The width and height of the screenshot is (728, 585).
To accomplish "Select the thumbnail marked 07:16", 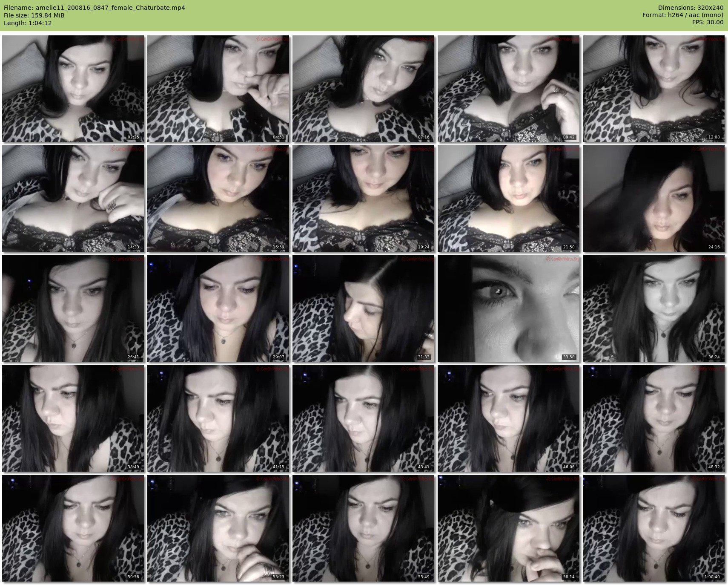I will point(363,89).
